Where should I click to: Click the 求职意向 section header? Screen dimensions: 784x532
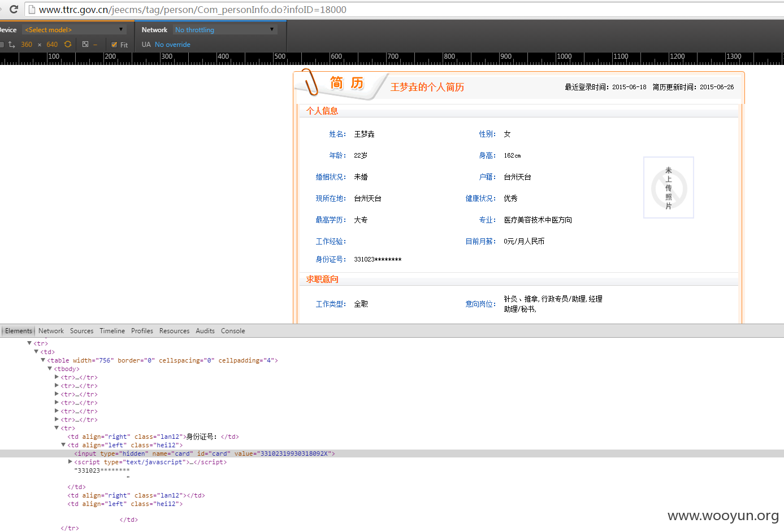point(322,279)
